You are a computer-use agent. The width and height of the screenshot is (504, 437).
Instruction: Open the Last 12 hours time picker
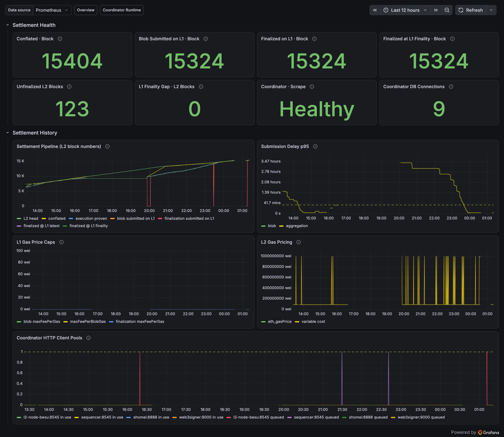pos(405,10)
